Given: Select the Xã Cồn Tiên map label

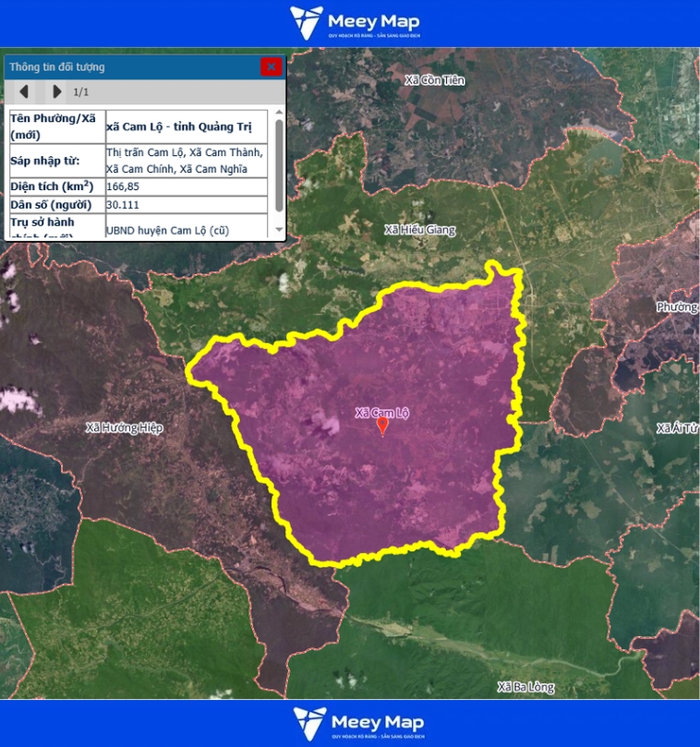Looking at the screenshot, I should click(435, 81).
